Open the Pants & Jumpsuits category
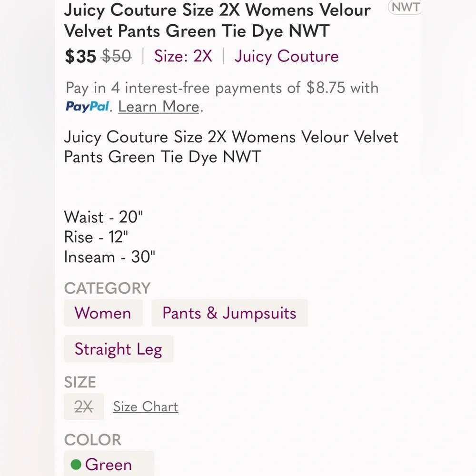This screenshot has height=476, width=476. point(229,313)
